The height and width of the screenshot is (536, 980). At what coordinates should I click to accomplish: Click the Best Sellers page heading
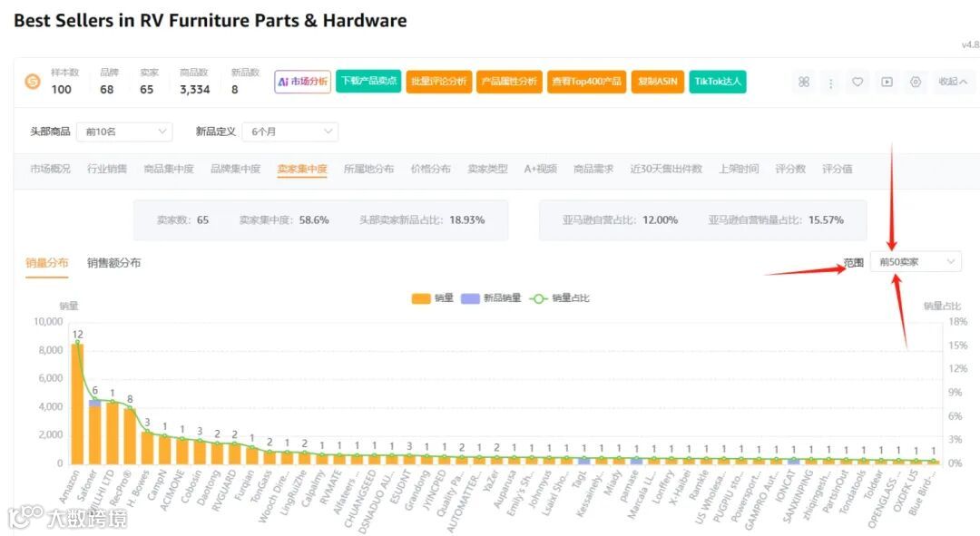click(x=210, y=21)
